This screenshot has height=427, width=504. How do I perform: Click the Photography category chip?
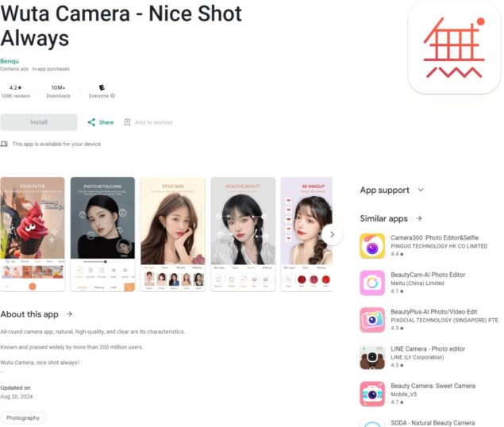coord(23,417)
